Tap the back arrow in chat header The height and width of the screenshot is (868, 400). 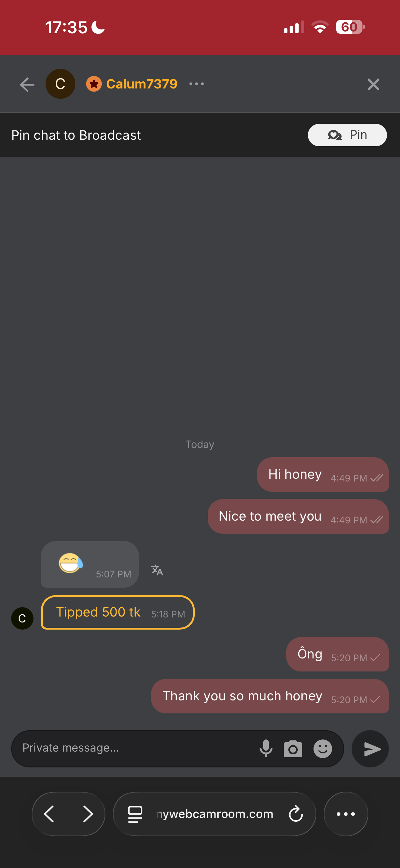tap(27, 84)
